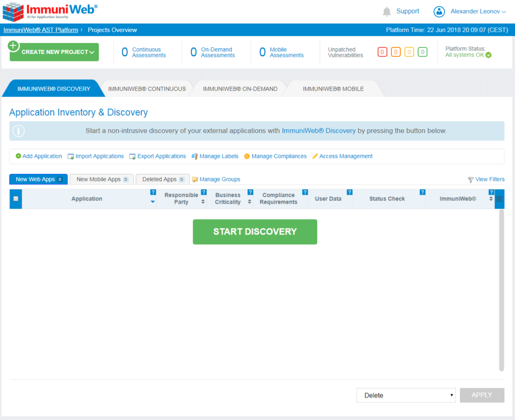Open the Alexander Leonov account menu
The width and height of the screenshot is (515, 420).
(478, 12)
